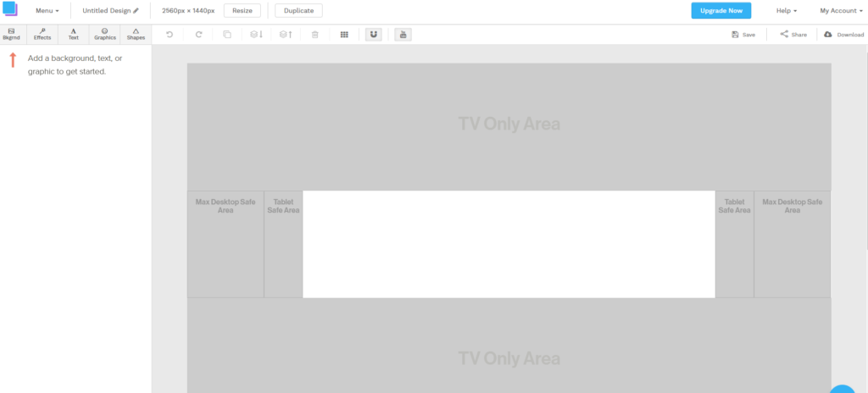The image size is (868, 393).
Task: Toggle magnet snapping
Action: coord(374,35)
